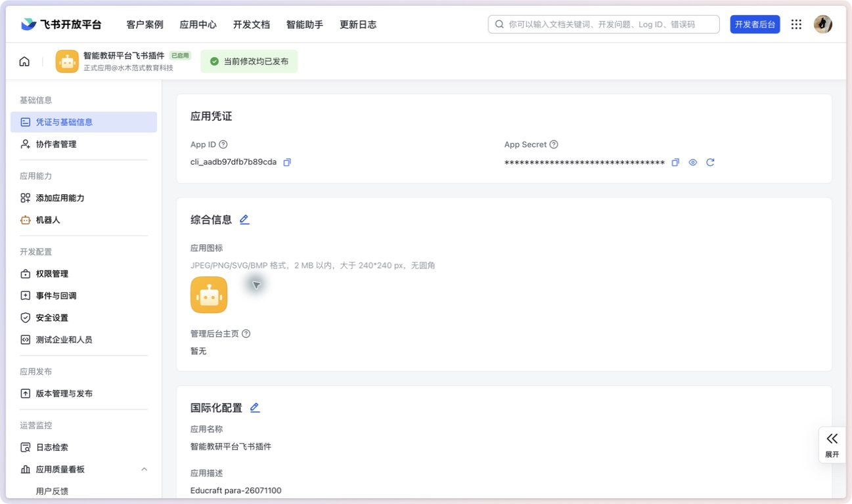Click the 管理后台主页 help icon
Screen dimensions: 852x504
[x=246, y=333]
